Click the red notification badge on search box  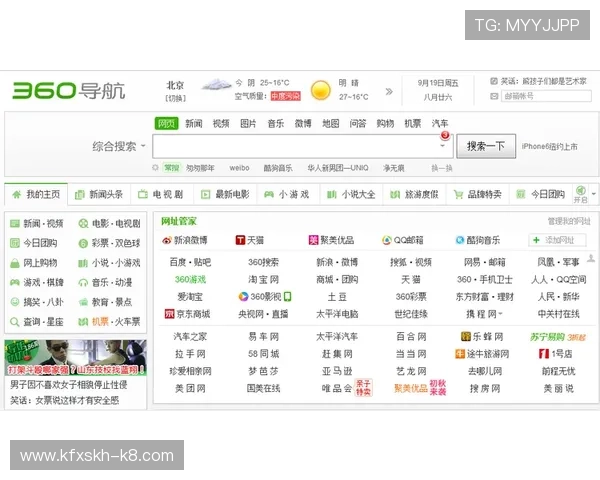click(x=445, y=135)
